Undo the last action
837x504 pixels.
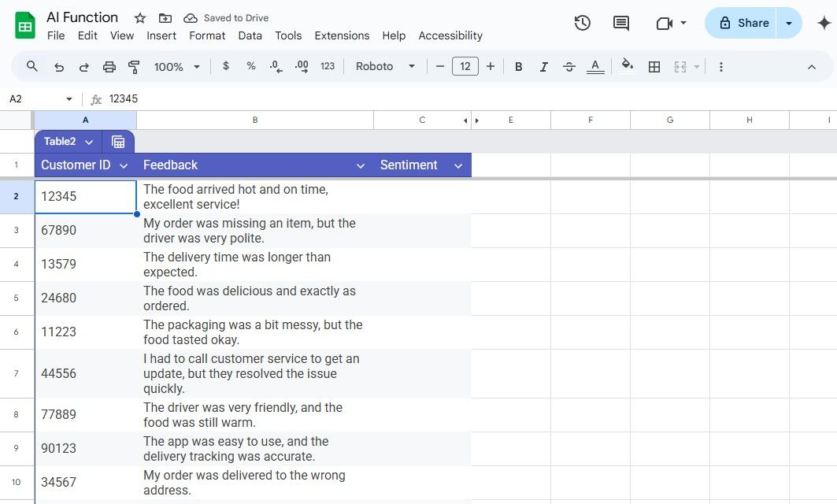click(58, 66)
